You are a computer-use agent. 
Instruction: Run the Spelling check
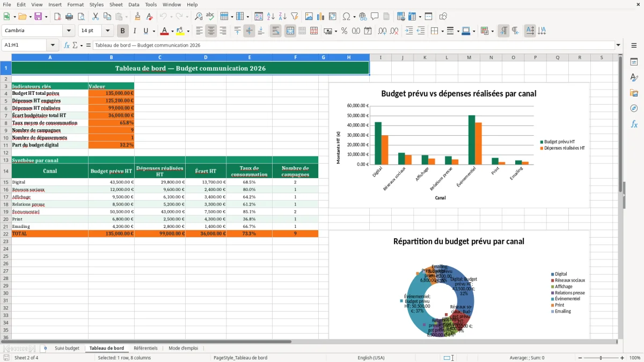pos(210,17)
